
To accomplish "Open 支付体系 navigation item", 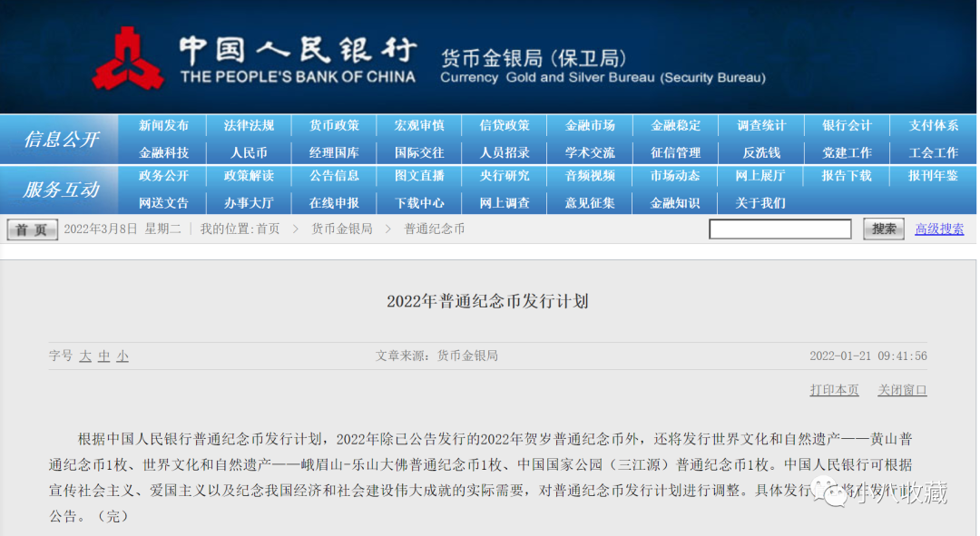I will 933,125.
